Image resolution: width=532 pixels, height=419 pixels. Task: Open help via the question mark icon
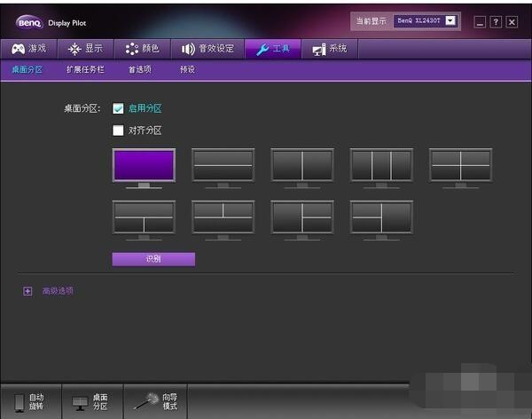click(x=496, y=22)
